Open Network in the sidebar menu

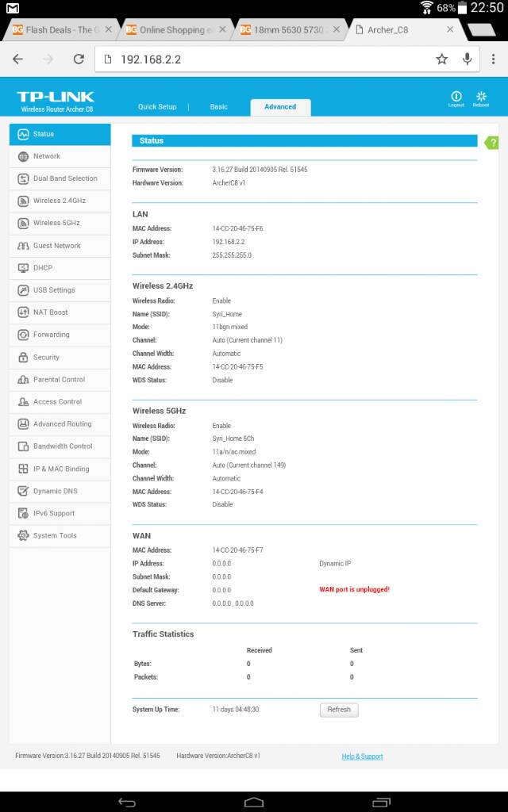pos(60,156)
